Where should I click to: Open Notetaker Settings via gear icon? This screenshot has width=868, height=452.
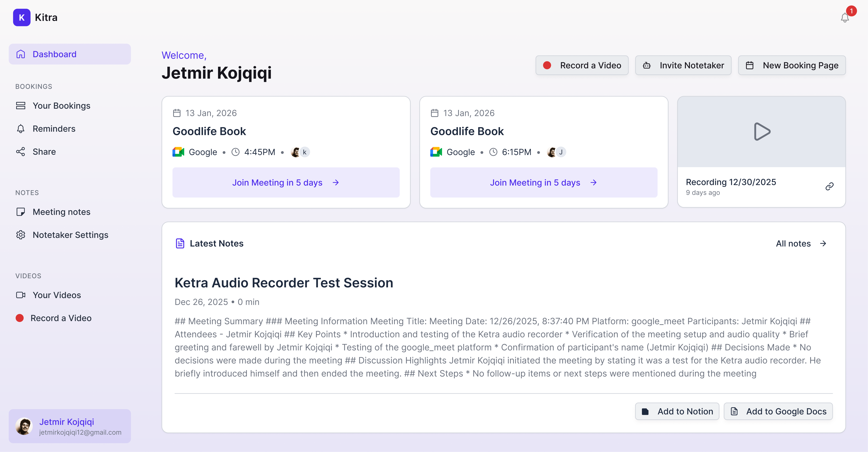(21, 235)
